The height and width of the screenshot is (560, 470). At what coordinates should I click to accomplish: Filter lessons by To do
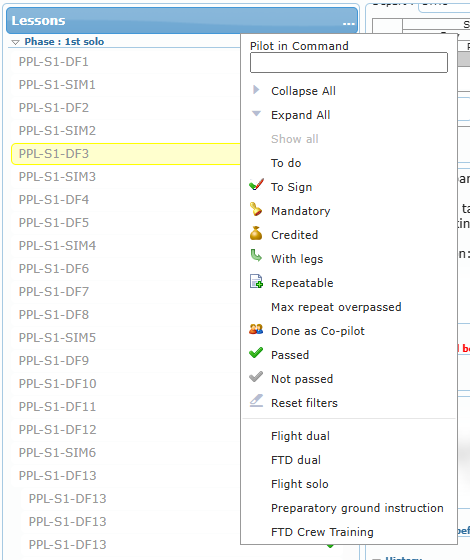click(x=286, y=163)
